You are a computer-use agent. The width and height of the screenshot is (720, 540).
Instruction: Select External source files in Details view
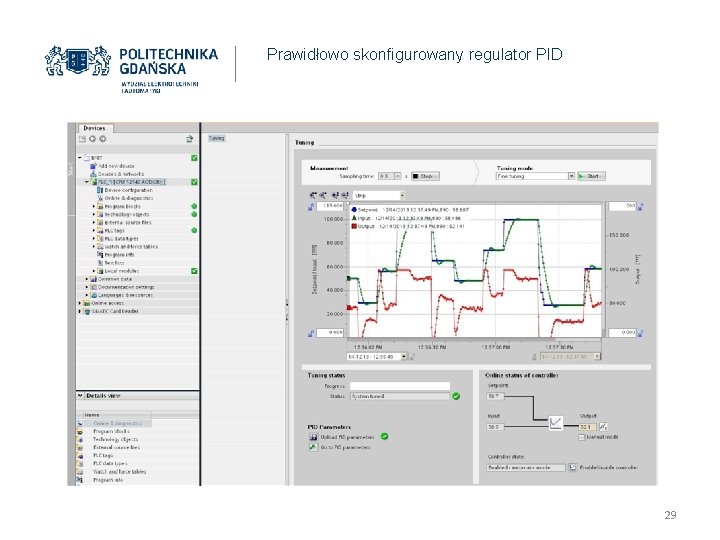tap(117, 447)
